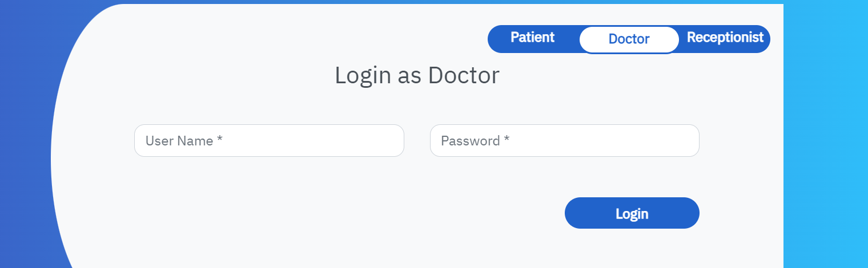The image size is (868, 268).
Task: Submit the doctor login form
Action: click(x=632, y=213)
